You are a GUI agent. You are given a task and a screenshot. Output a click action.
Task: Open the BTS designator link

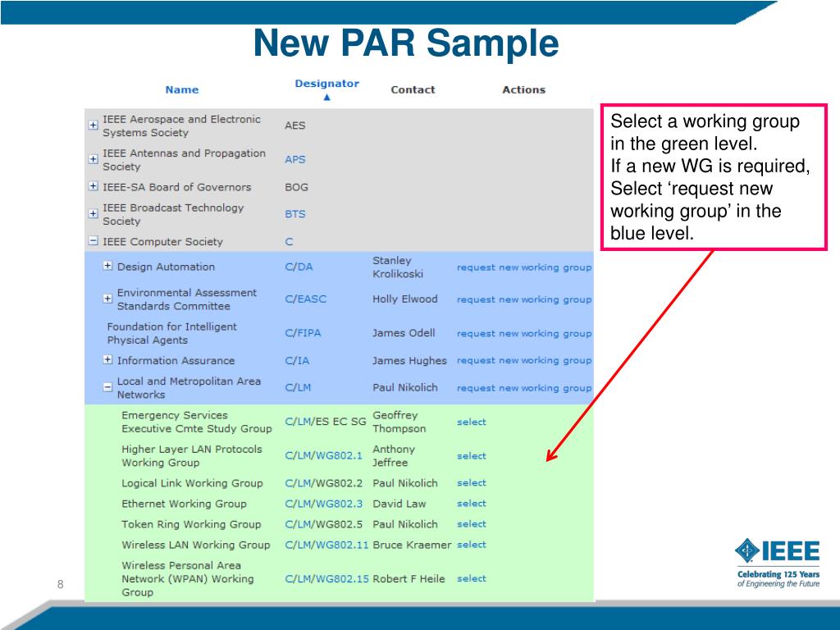coord(295,214)
